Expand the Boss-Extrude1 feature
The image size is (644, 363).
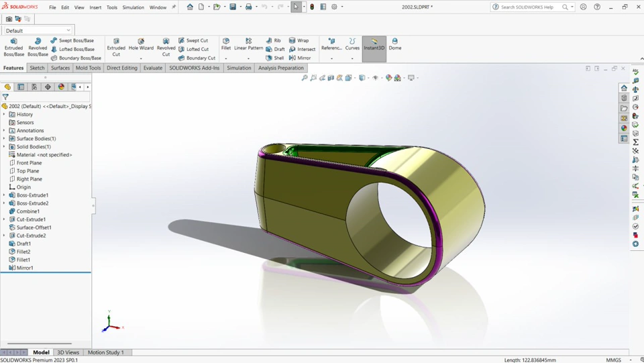(4, 195)
